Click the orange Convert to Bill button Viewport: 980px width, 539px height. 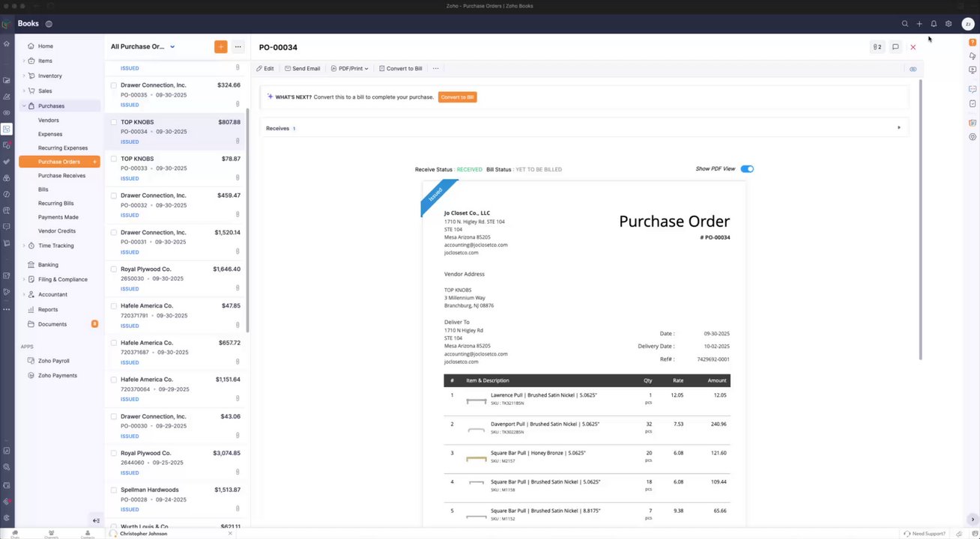457,97
